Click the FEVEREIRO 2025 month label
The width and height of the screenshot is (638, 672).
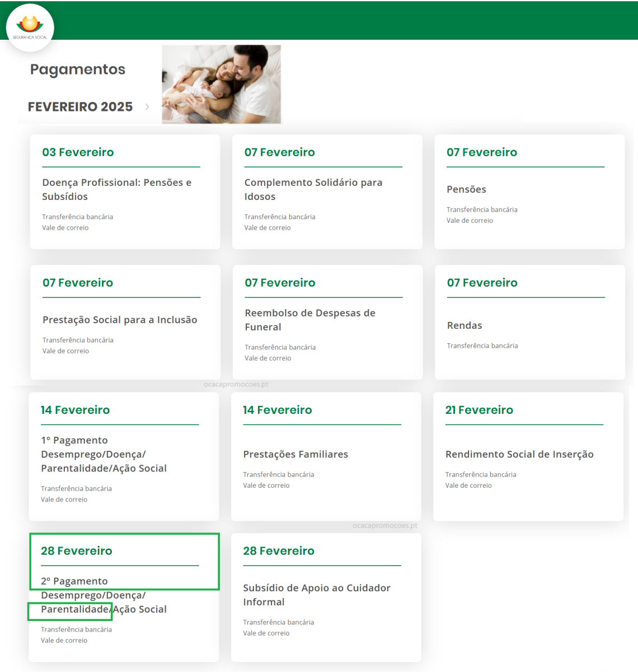coord(80,106)
